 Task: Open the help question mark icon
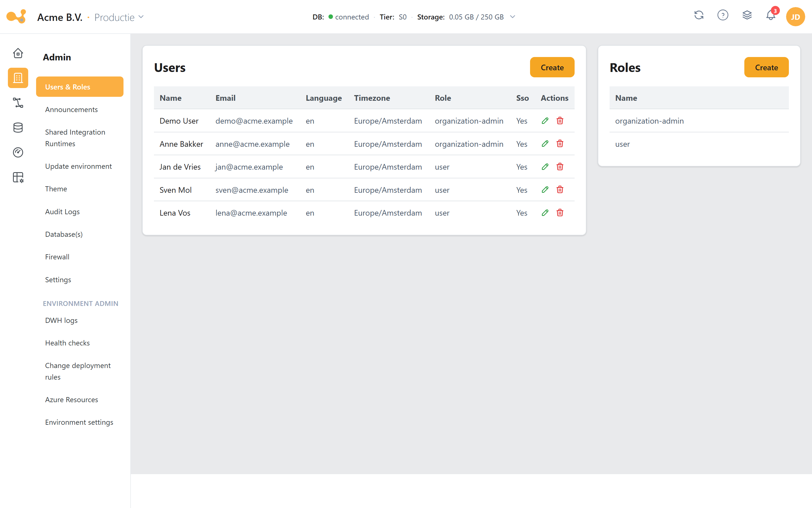tap(723, 15)
